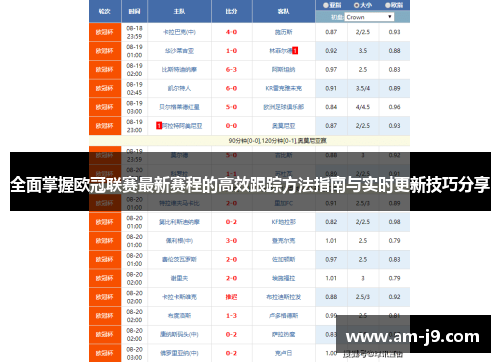This screenshot has height=362, width=500.
Task: Click the 08-20 03:00 time cell
Action: (x=134, y=353)
